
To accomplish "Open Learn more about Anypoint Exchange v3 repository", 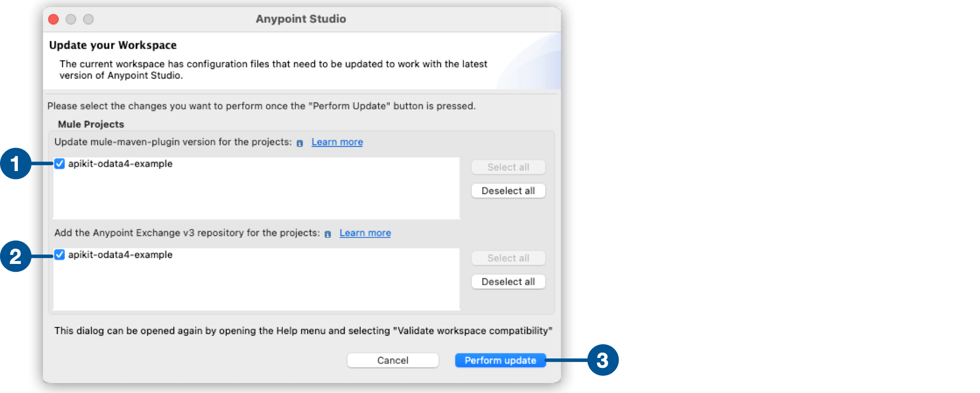I will tap(365, 232).
